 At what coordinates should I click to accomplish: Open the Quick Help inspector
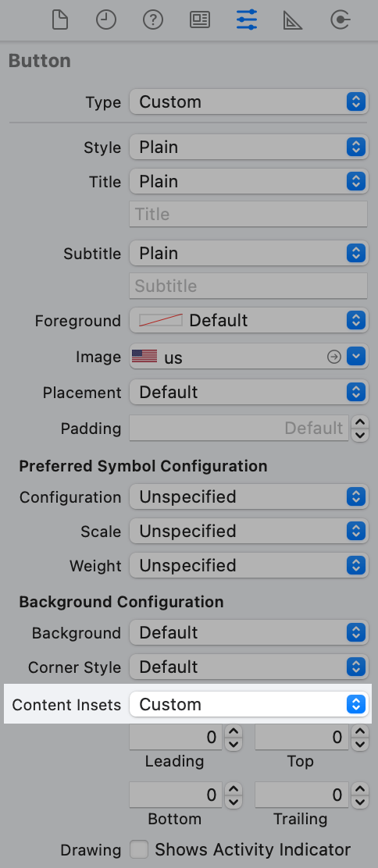153,20
